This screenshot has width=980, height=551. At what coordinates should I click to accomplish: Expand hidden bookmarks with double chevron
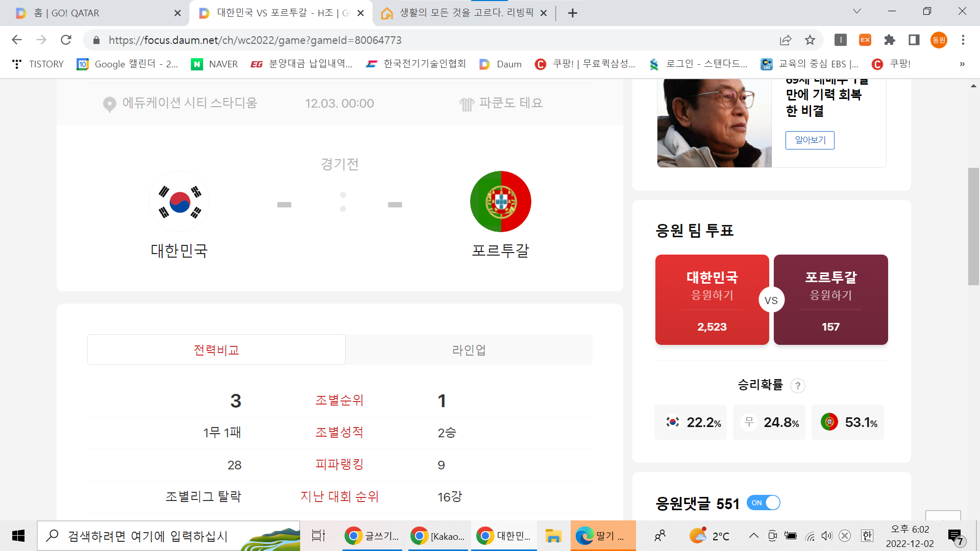click(962, 64)
